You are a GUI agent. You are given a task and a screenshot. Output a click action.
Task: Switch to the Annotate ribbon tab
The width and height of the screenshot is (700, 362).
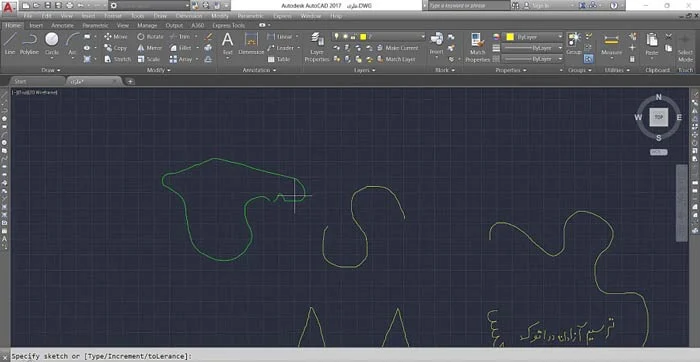point(62,25)
